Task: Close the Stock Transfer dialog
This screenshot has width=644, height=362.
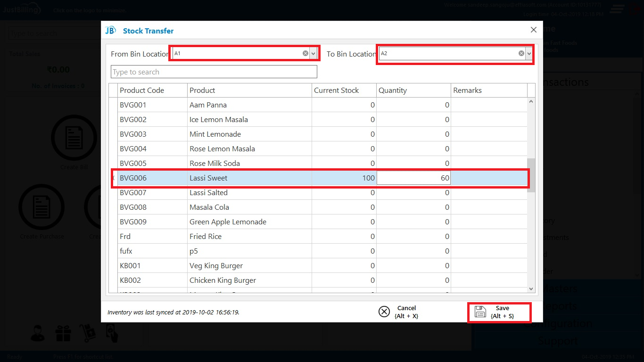Action: pos(533,30)
